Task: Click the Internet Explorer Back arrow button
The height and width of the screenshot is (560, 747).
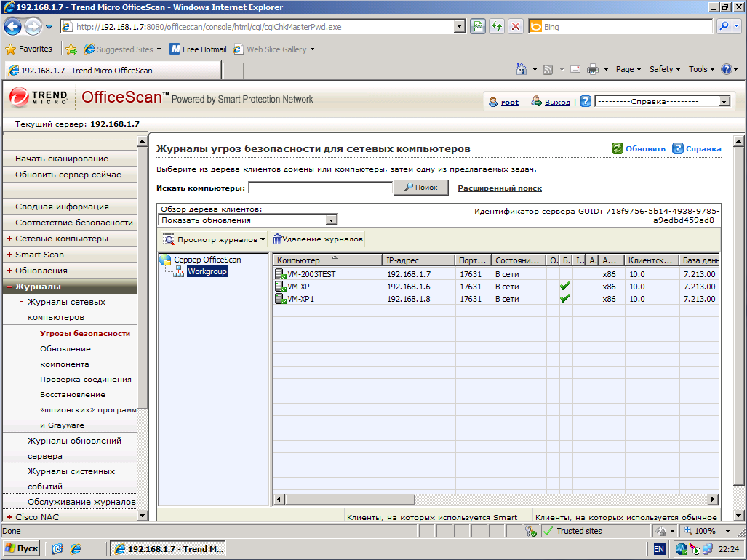Action: click(x=13, y=27)
